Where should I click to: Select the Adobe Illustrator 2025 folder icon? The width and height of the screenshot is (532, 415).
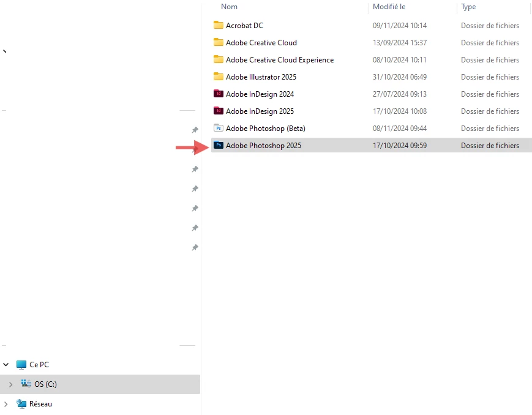[218, 77]
